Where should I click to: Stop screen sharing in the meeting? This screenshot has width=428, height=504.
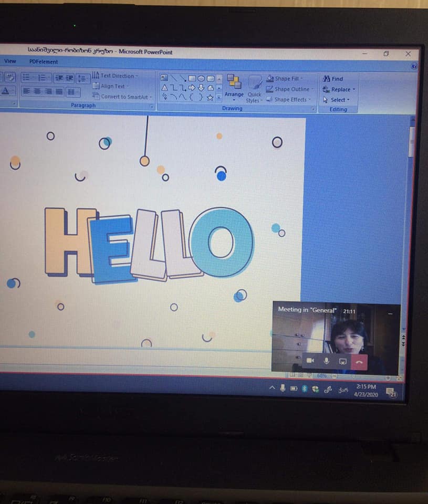tap(343, 362)
